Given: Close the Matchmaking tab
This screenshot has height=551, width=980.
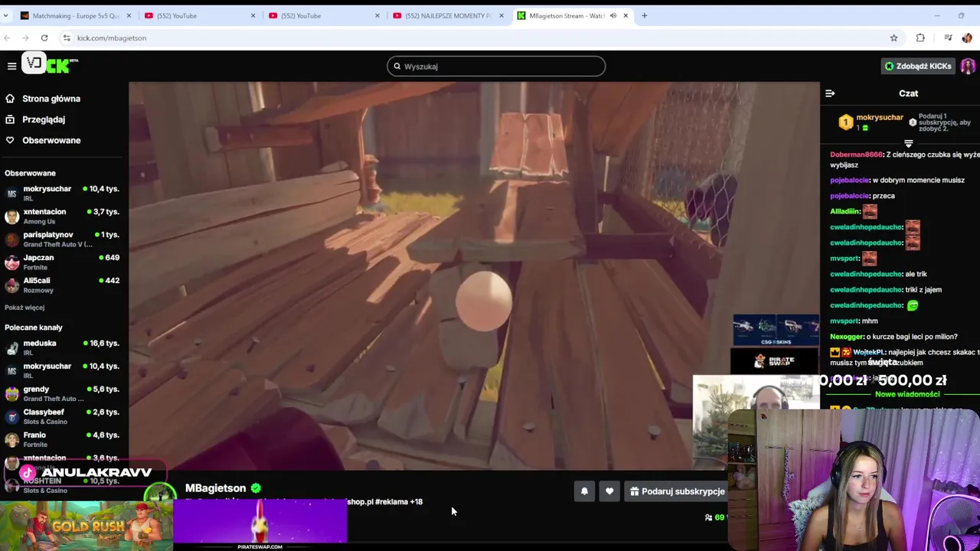Looking at the screenshot, I should click(x=129, y=15).
